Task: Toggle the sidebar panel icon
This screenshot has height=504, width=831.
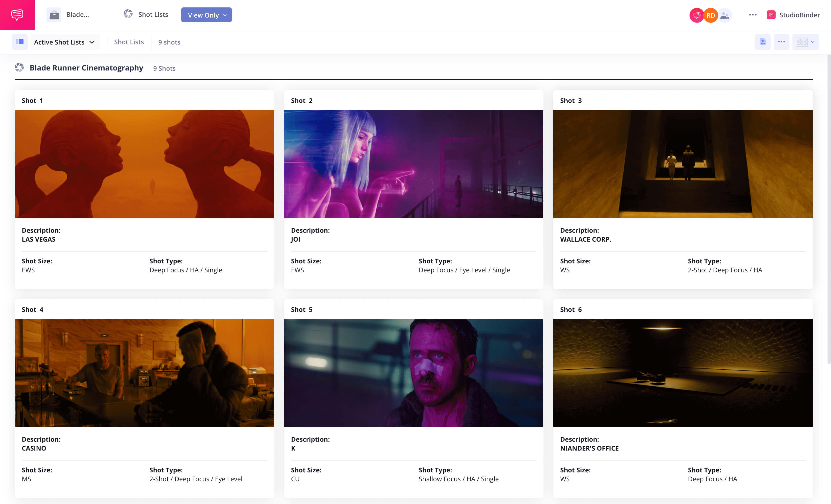Action: click(x=20, y=42)
